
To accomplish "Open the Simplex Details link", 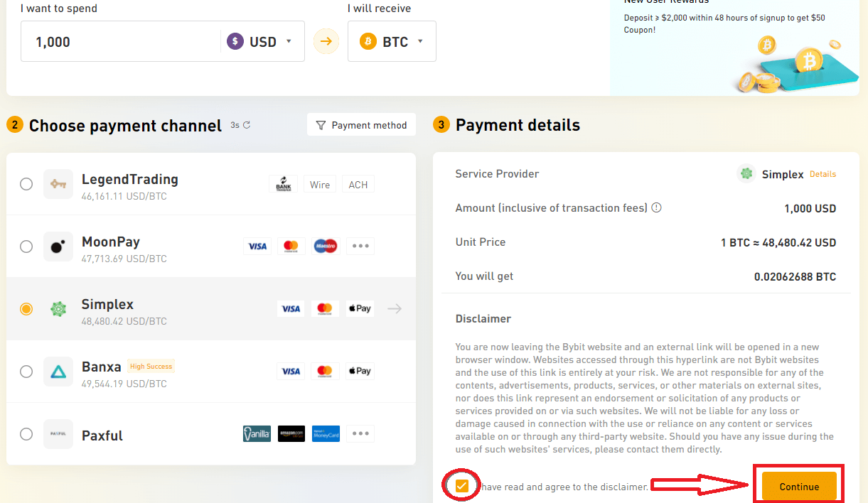I will pyautogui.click(x=824, y=174).
